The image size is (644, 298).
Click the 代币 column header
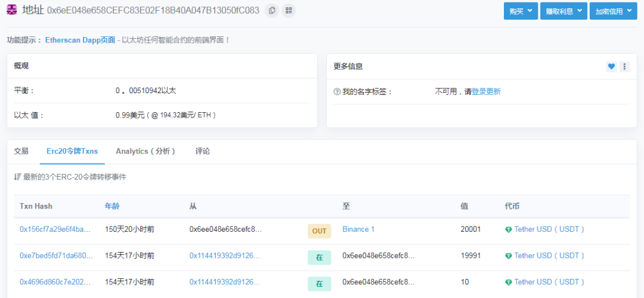point(512,206)
